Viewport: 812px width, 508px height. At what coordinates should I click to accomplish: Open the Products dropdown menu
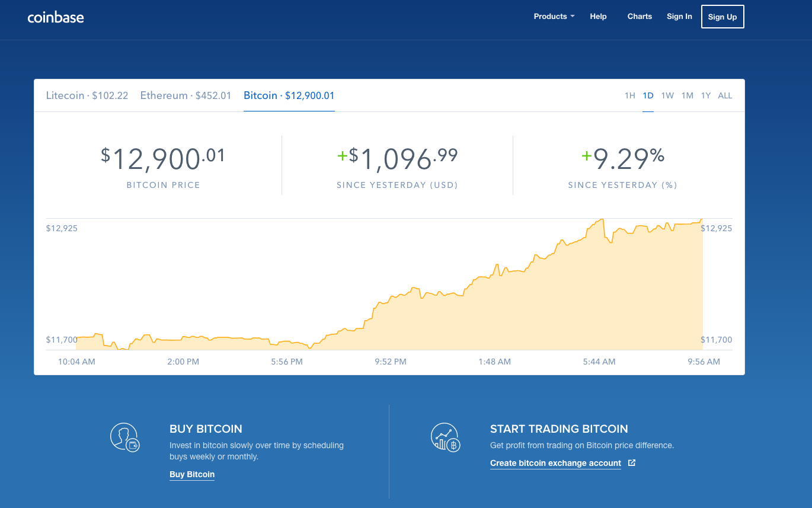pos(554,17)
